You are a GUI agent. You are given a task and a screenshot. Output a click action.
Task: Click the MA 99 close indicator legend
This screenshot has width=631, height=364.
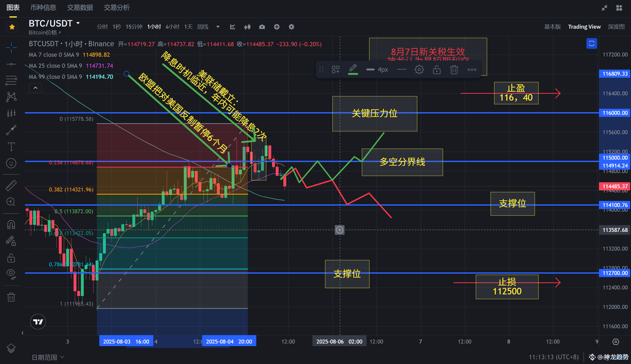pyautogui.click(x=71, y=77)
